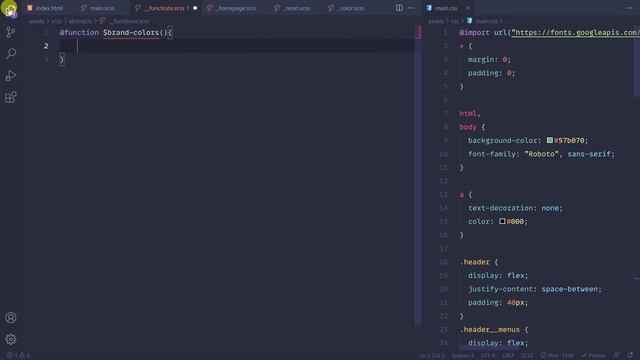Close the main.css tab
640x360 pixels.
pyautogui.click(x=468, y=8)
